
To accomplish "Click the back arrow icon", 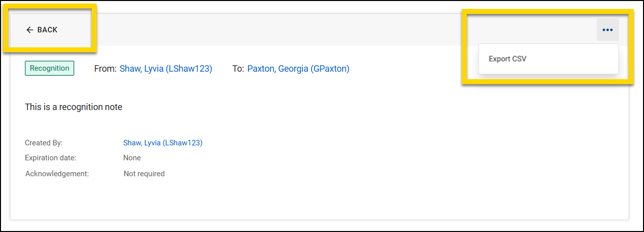I will coord(30,30).
